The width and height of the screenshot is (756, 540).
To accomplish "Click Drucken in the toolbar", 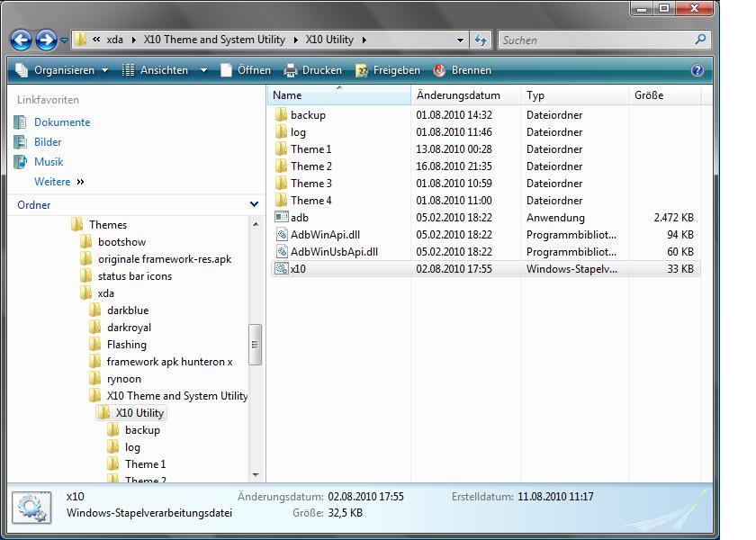I will pyautogui.click(x=313, y=70).
